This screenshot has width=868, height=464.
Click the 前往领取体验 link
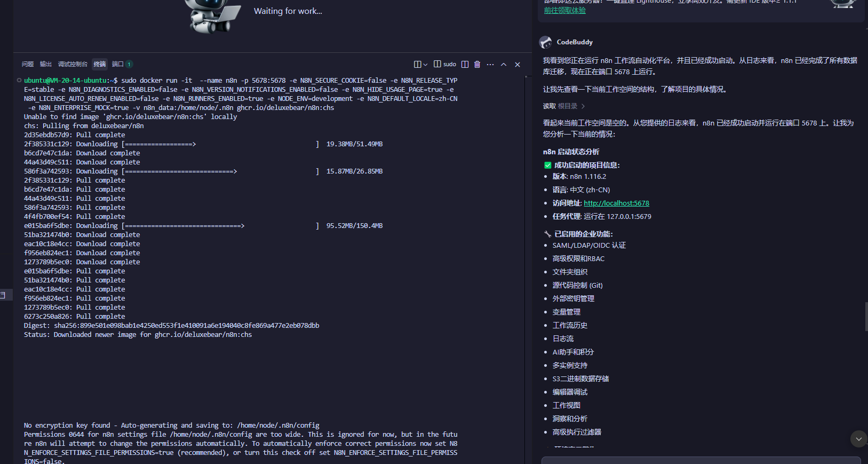(564, 10)
